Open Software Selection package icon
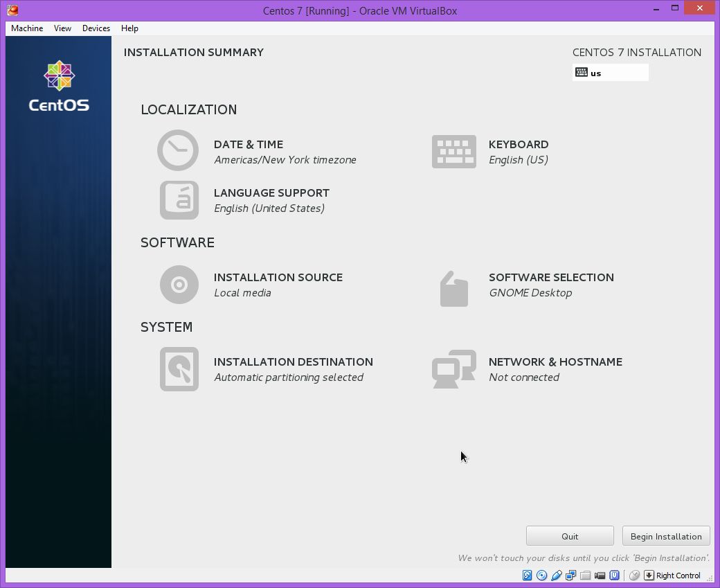 click(x=453, y=289)
